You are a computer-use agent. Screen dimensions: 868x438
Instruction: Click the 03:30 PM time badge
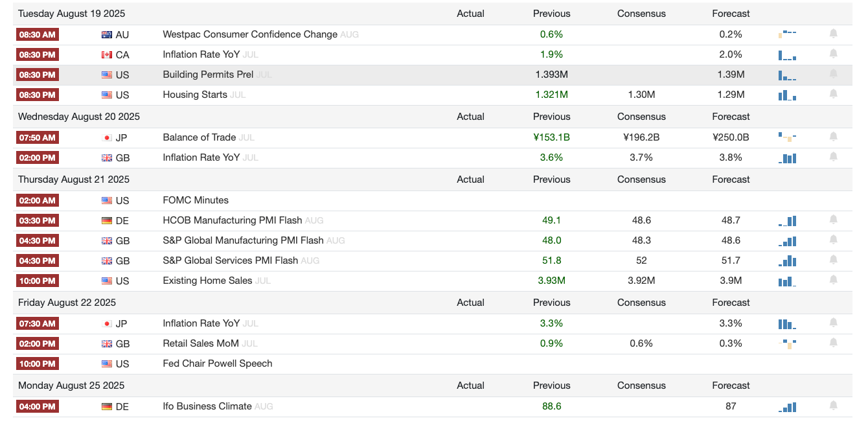tap(37, 220)
